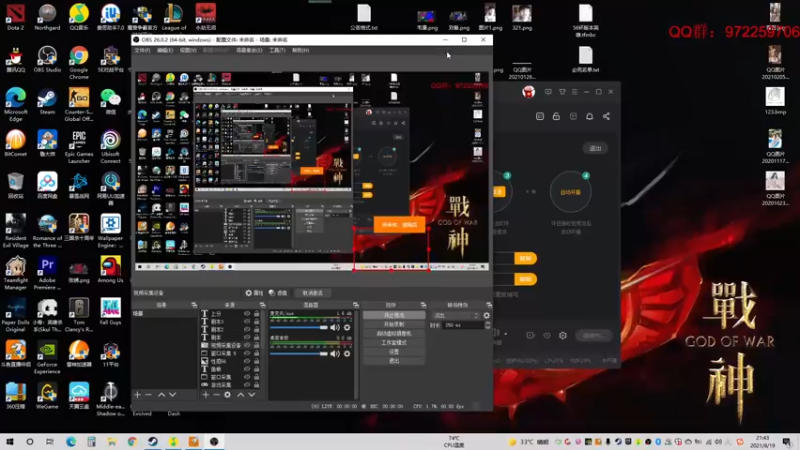The height and width of the screenshot is (450, 800).
Task: Click 退出 button in the streaming assistant window
Action: point(595,148)
